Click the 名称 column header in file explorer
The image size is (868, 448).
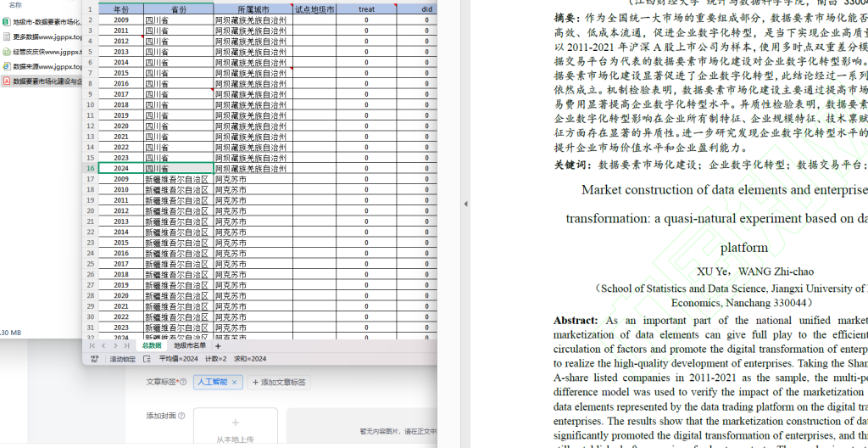click(x=15, y=5)
